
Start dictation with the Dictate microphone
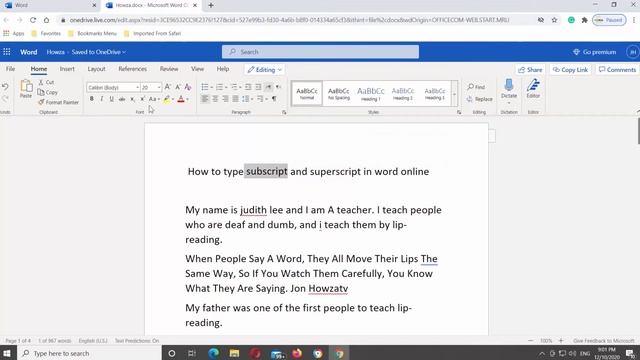point(509,89)
